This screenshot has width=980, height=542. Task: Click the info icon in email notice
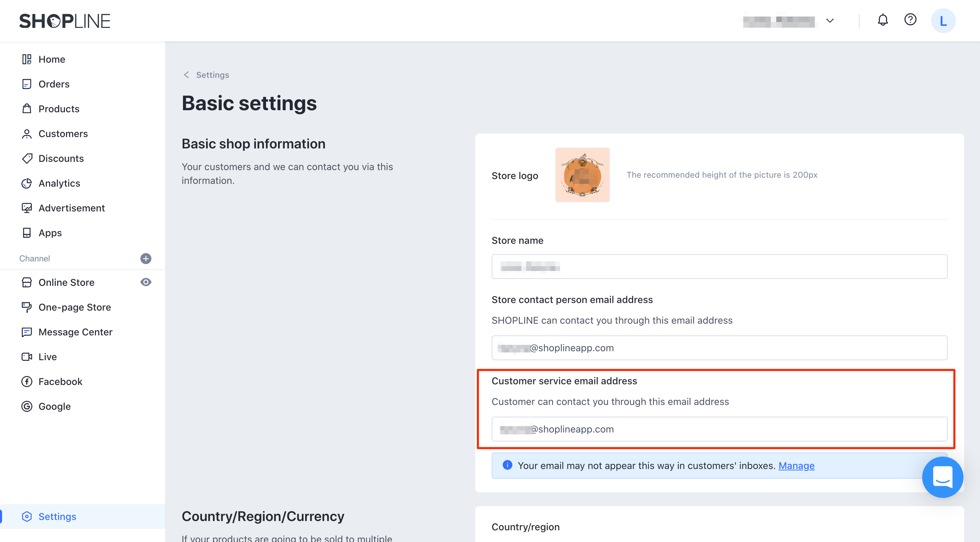pos(507,465)
